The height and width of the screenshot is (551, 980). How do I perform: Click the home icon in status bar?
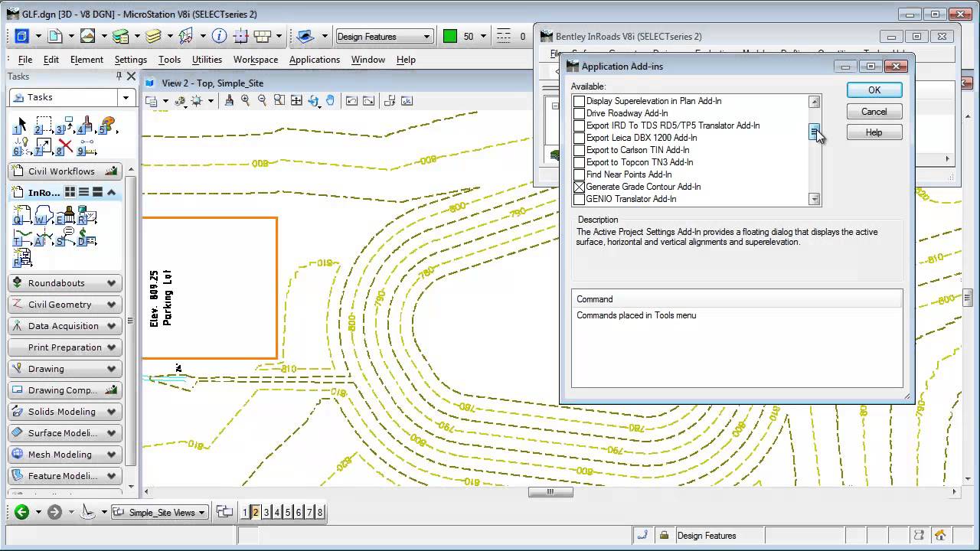(x=940, y=535)
